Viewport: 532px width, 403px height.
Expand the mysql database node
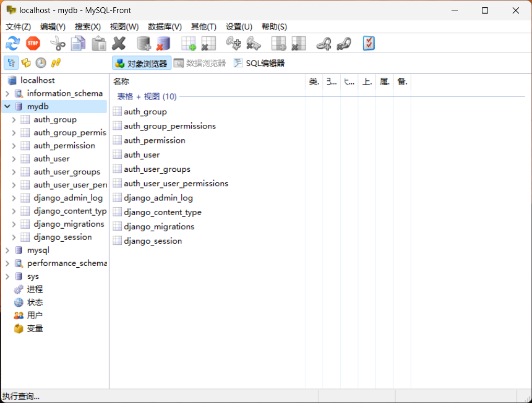click(7, 250)
